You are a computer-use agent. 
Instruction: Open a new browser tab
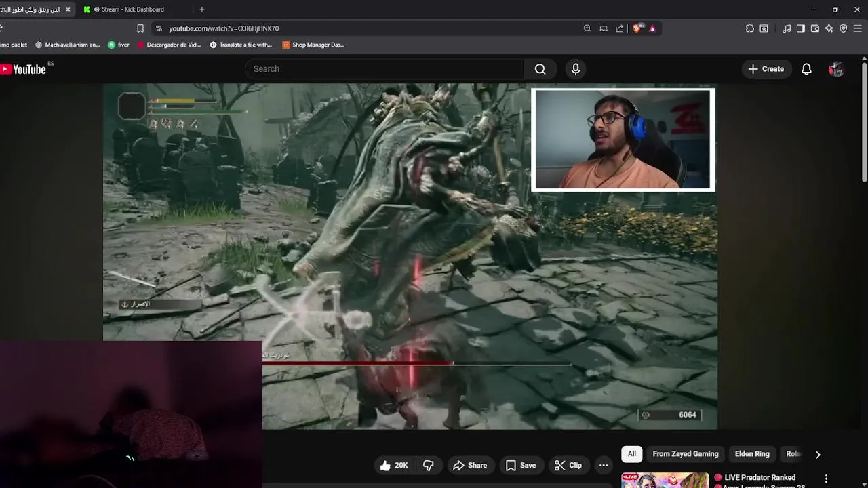pyautogui.click(x=202, y=9)
